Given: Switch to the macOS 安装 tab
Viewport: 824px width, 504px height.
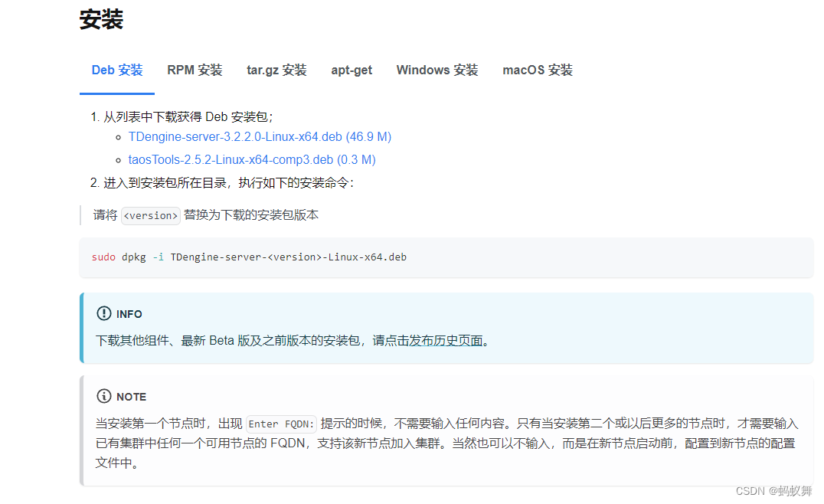Looking at the screenshot, I should click(537, 70).
